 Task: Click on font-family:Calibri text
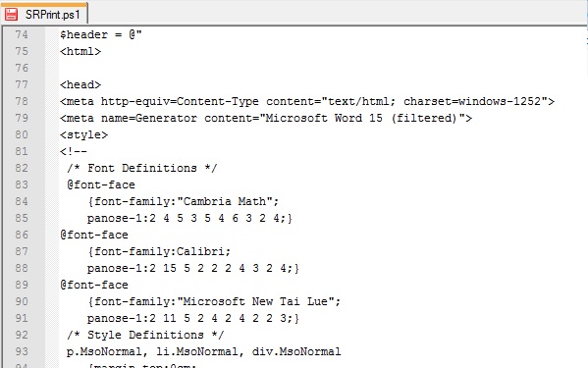(159, 251)
